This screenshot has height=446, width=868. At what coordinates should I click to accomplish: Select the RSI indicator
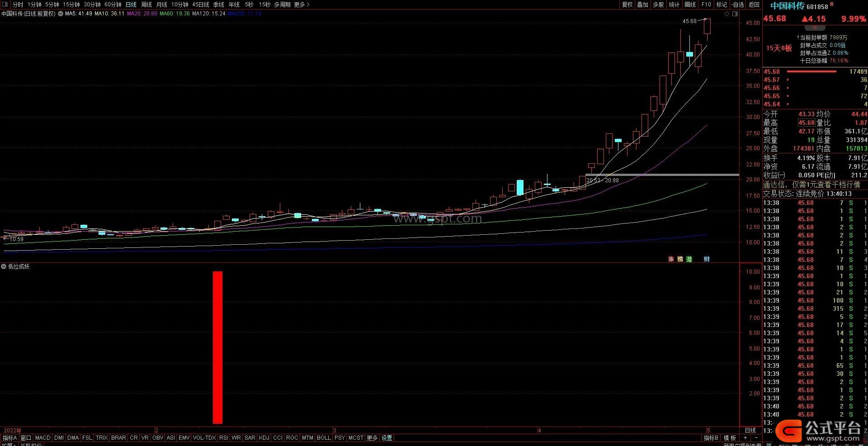224,438
